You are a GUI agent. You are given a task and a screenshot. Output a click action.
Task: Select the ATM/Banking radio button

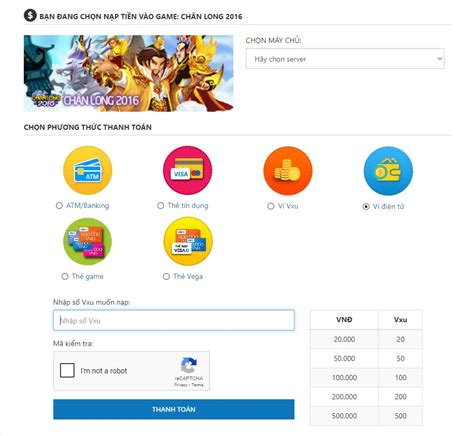coord(59,206)
